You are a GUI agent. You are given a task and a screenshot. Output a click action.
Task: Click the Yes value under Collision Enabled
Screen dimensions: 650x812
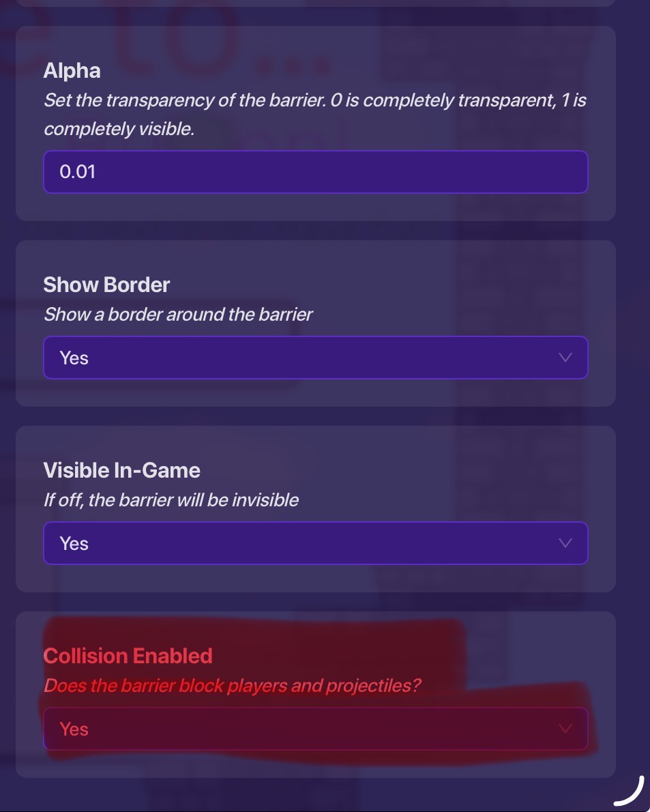(x=74, y=729)
